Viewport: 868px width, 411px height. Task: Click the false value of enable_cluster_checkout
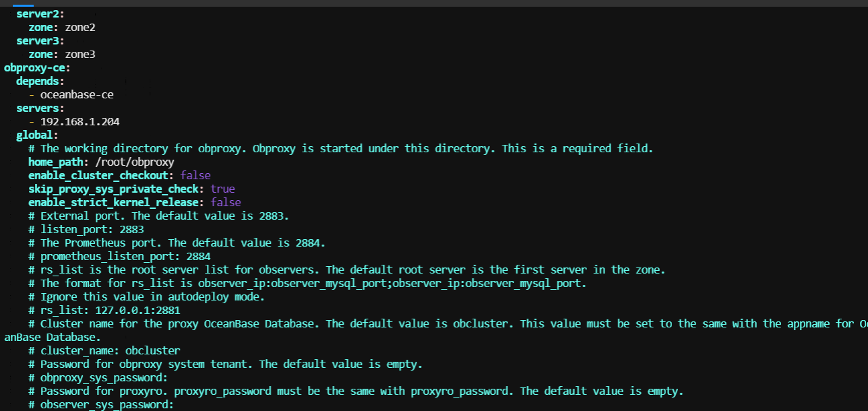(x=195, y=175)
